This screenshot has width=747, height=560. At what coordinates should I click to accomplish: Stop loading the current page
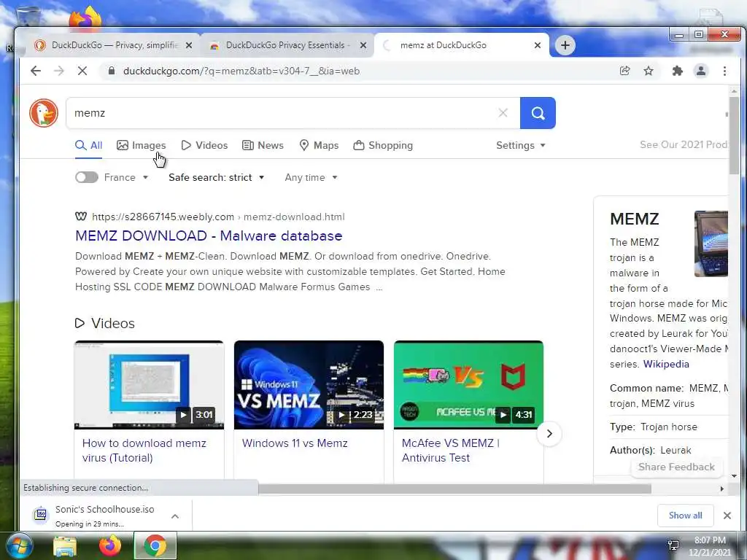[82, 71]
